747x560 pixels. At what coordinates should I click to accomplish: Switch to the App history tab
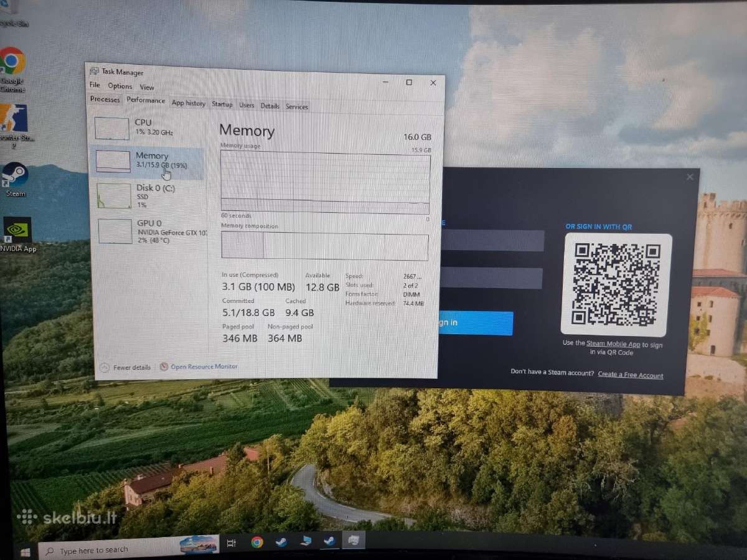[x=188, y=103]
